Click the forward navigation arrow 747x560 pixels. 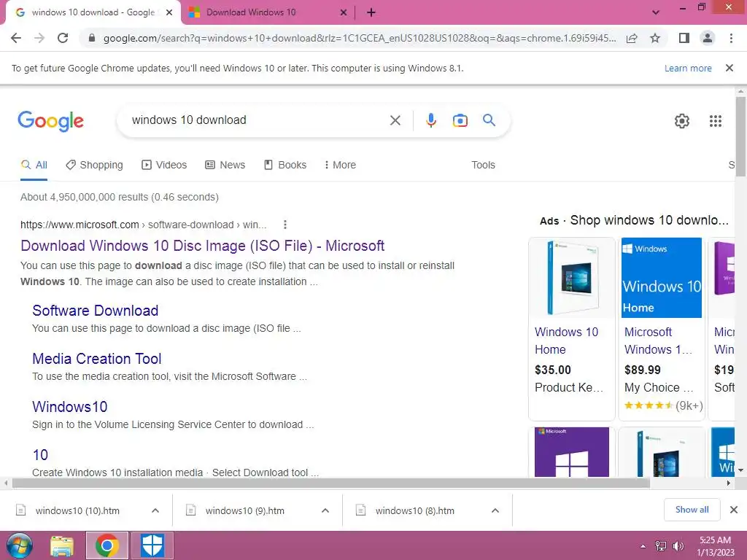coord(39,38)
